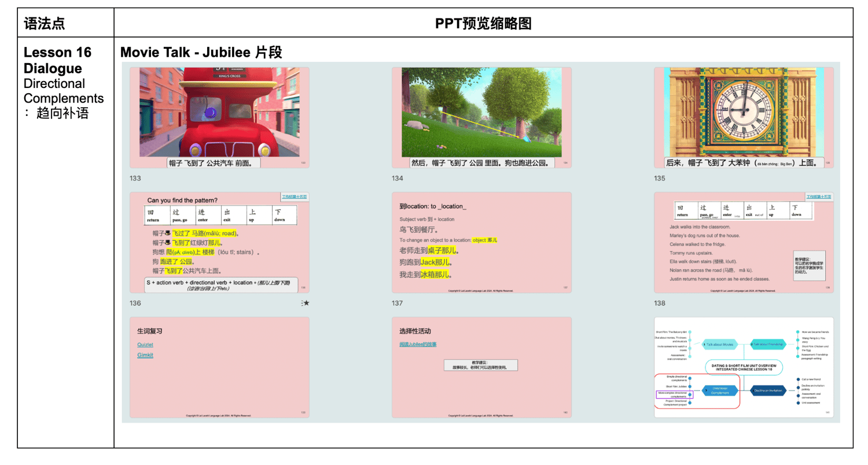Image resolution: width=868 pixels, height=465 pixels.
Task: Select the park scene slide thumbnail 134
Action: (481, 118)
